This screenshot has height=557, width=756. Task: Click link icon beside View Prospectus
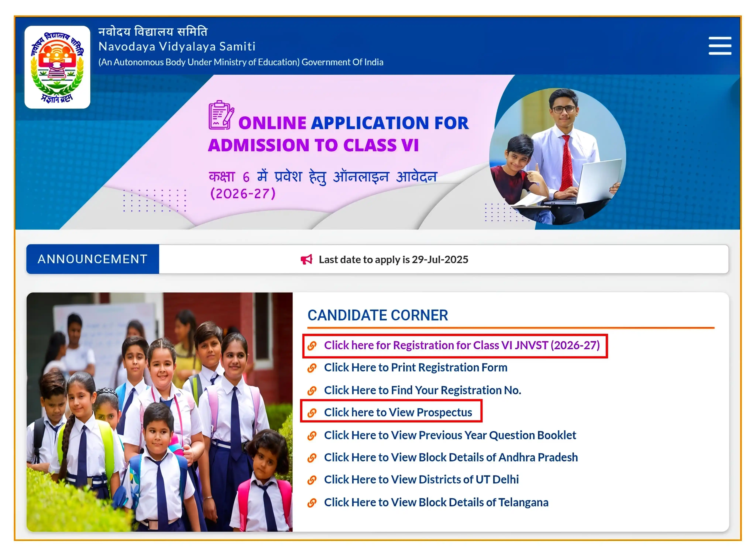pyautogui.click(x=312, y=413)
